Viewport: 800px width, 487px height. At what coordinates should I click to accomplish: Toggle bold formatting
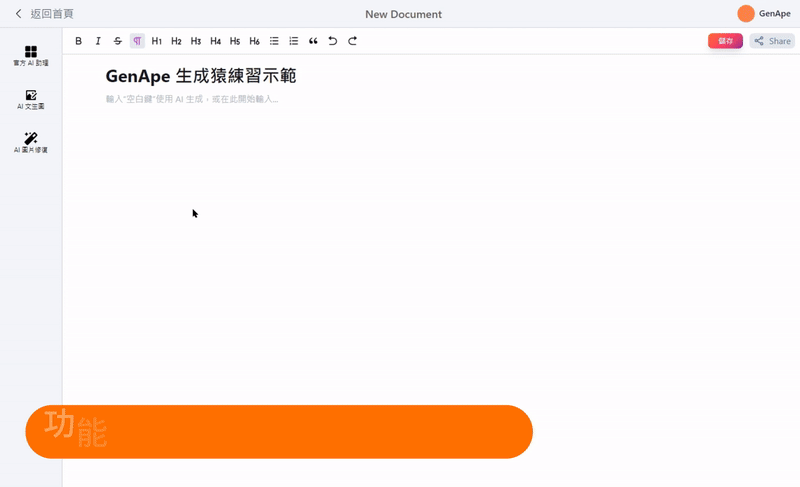pos(79,41)
